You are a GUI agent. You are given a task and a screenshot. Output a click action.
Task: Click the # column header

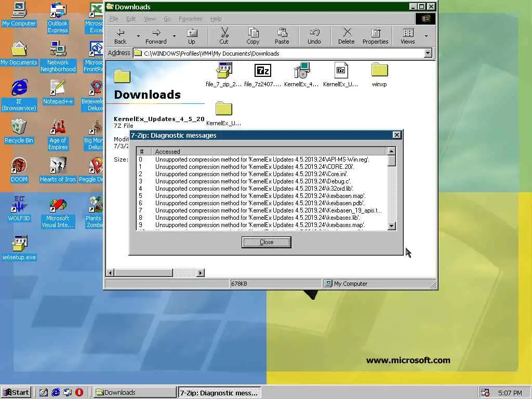[x=144, y=151]
